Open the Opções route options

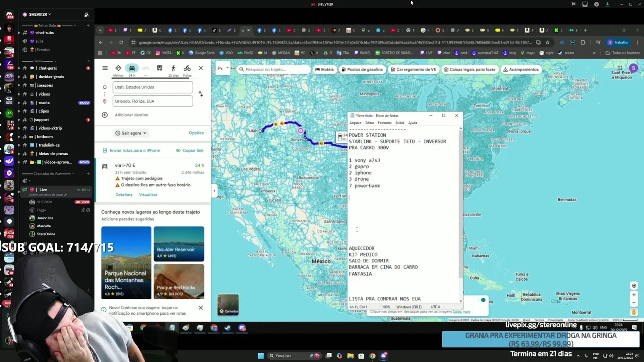click(196, 133)
